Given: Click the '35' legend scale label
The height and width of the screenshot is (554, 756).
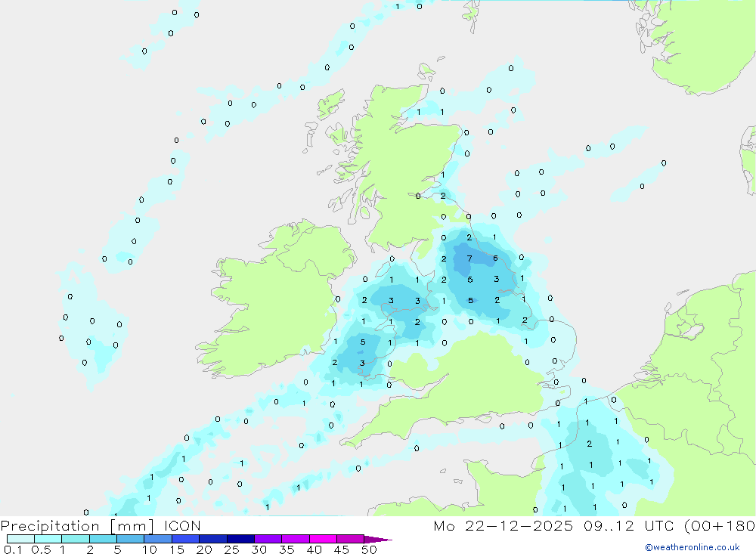Looking at the screenshot, I should (x=287, y=549).
